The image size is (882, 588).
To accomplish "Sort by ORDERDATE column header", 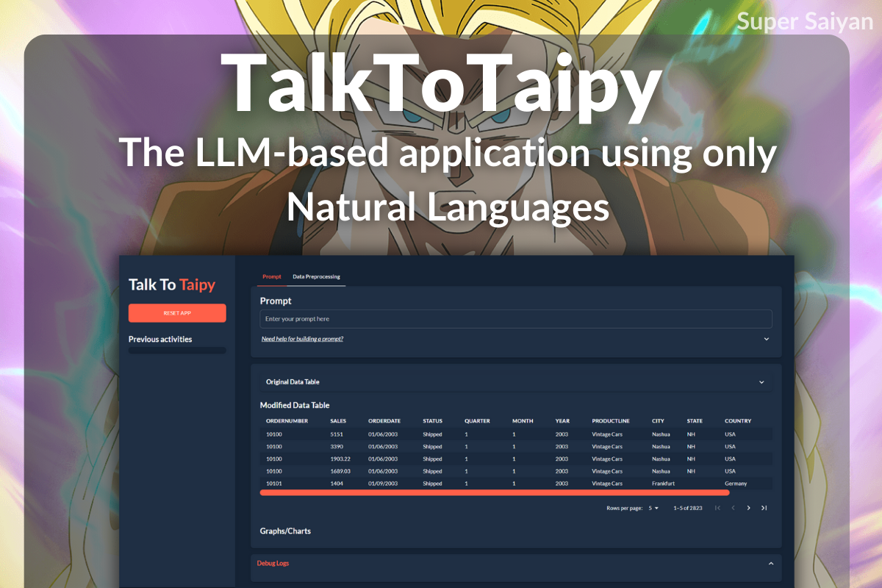I will pos(384,421).
